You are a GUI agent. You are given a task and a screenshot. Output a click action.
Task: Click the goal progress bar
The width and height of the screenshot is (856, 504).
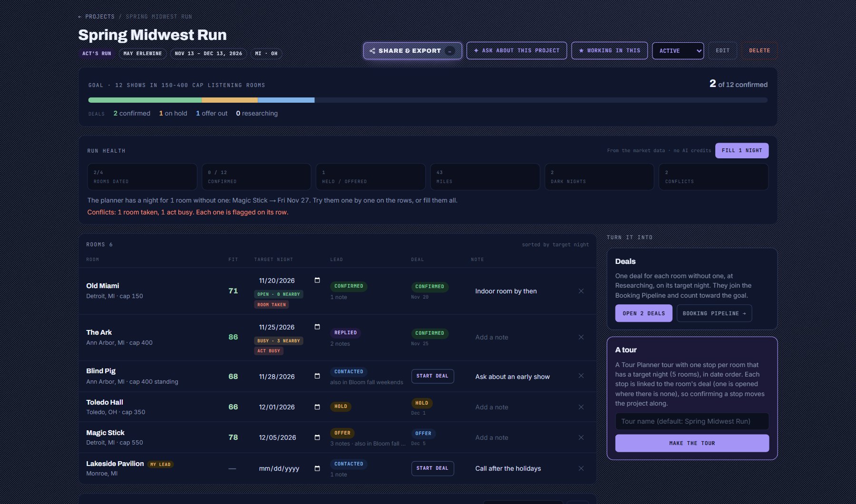[x=428, y=100]
